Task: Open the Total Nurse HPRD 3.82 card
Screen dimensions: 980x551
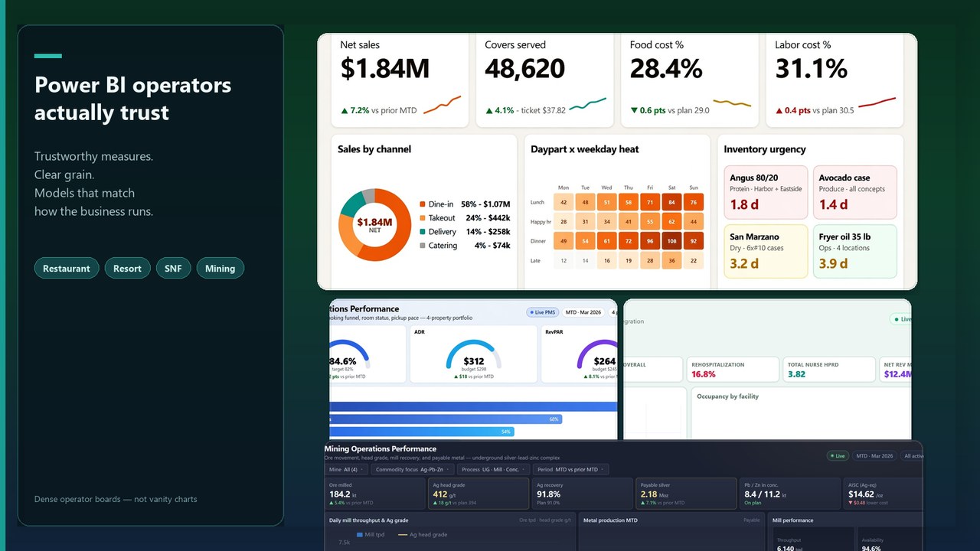Action: click(x=829, y=370)
